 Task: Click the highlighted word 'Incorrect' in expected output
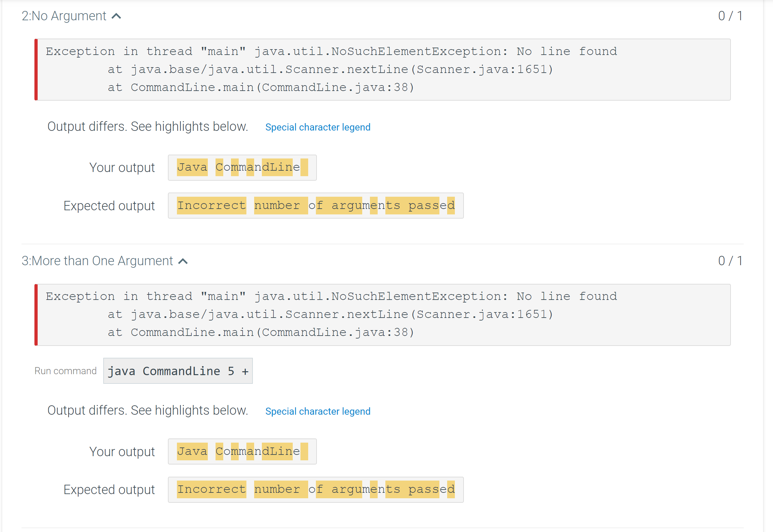tap(211, 205)
